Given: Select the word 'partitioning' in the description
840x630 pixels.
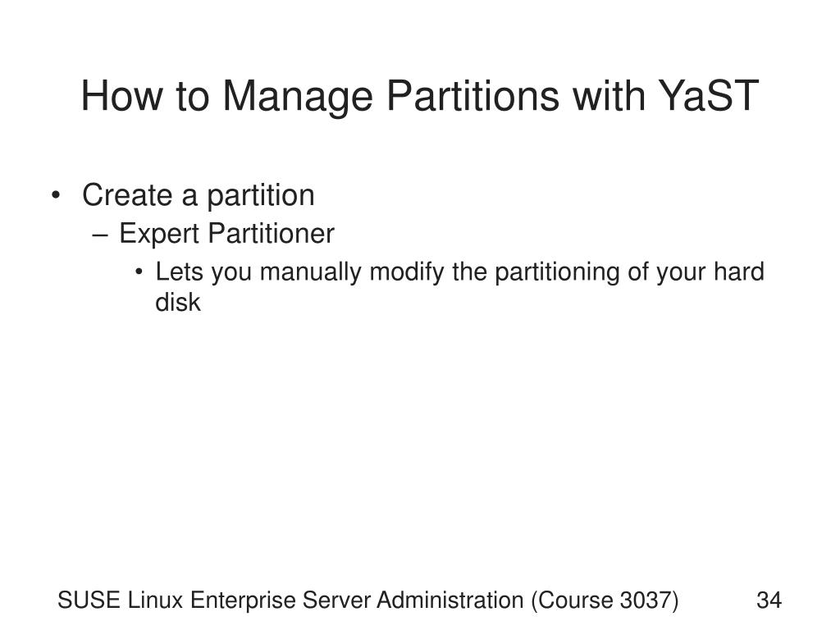Looking at the screenshot, I should point(557,272).
